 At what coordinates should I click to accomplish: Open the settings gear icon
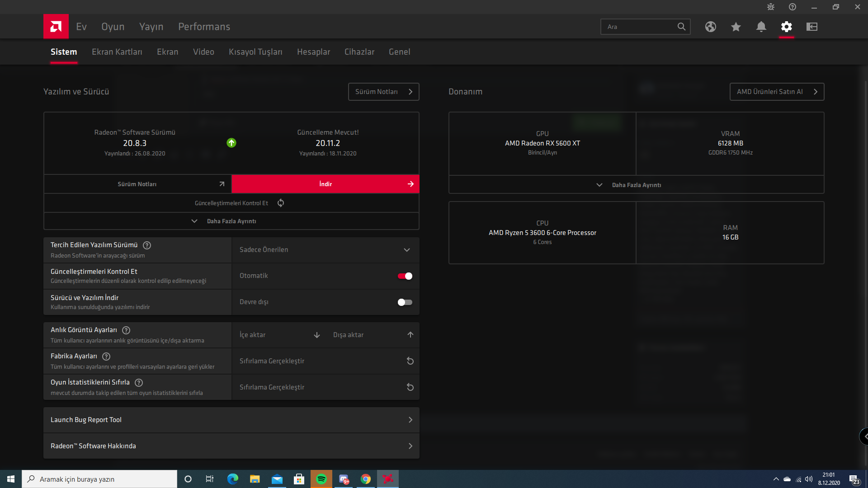[x=787, y=27]
